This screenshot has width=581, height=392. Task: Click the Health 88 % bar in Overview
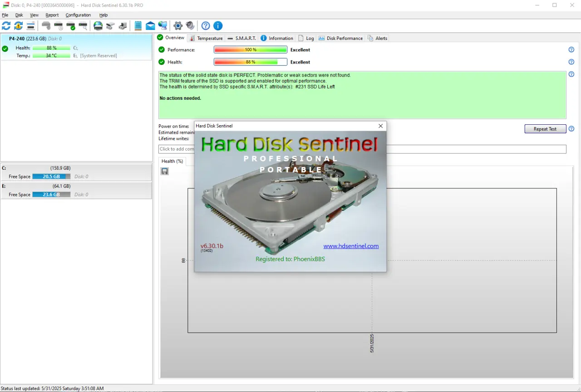point(251,62)
